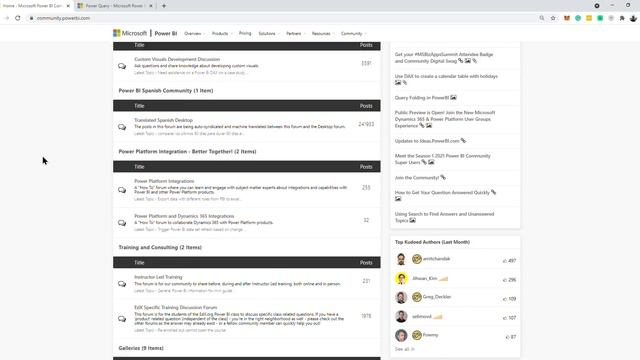
Task: Open amitchandak's profile name link
Action: 436,259
